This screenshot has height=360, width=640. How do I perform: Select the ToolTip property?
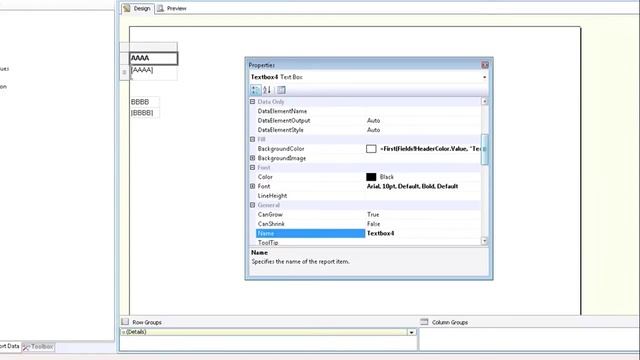click(x=268, y=242)
